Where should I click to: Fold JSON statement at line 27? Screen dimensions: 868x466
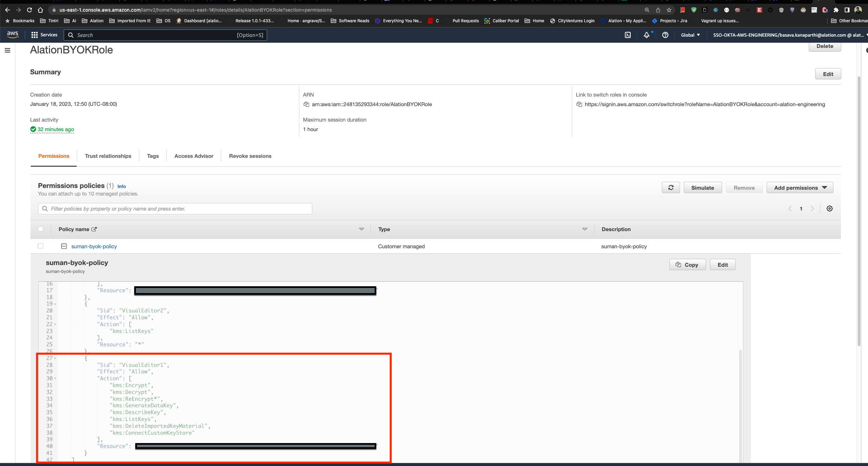[x=55, y=358]
